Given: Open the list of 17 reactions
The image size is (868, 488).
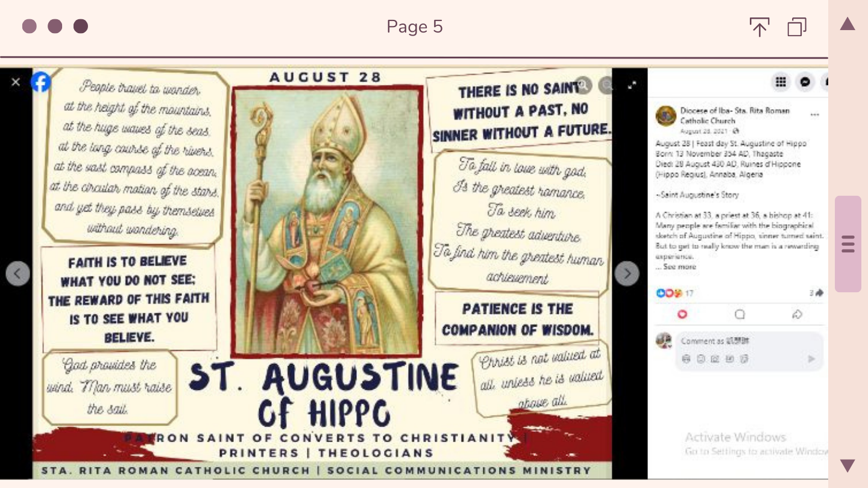Looking at the screenshot, I should point(689,293).
